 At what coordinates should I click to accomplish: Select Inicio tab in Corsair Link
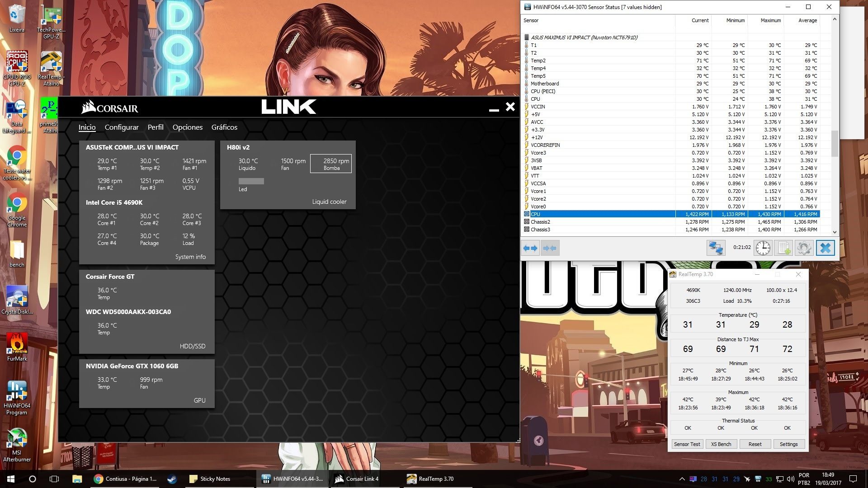coord(87,127)
